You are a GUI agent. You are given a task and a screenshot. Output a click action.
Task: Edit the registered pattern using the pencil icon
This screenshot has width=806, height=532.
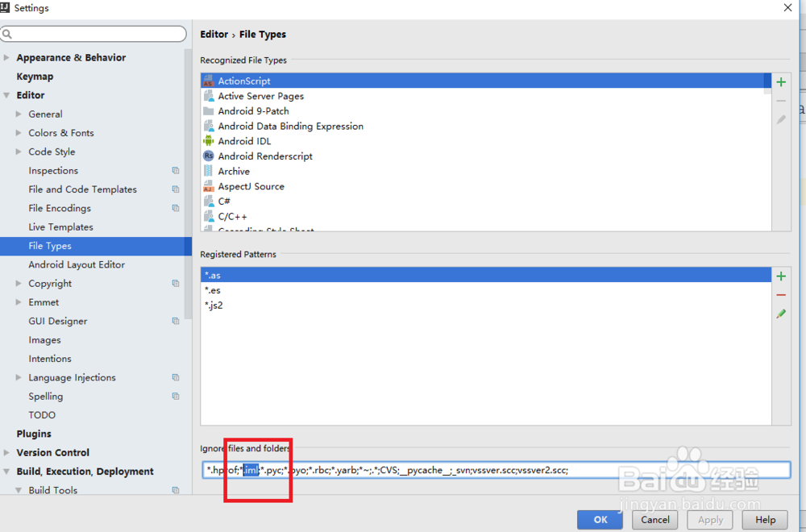click(x=780, y=314)
